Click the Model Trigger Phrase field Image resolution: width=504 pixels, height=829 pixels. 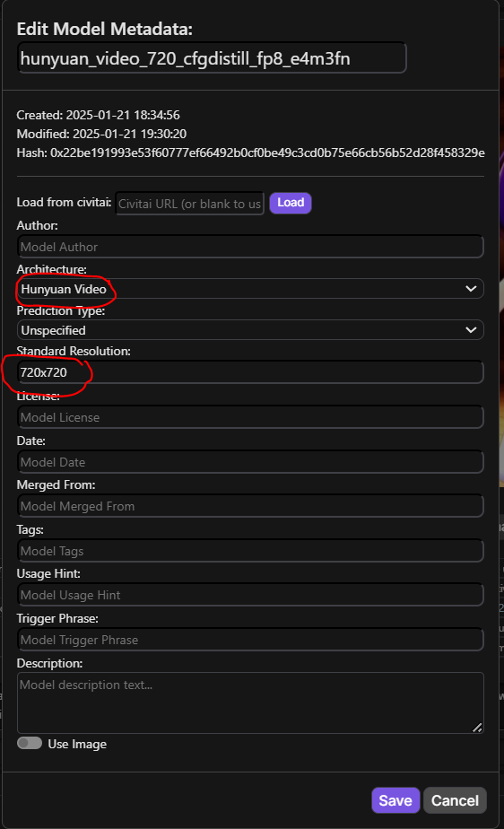tap(250, 640)
